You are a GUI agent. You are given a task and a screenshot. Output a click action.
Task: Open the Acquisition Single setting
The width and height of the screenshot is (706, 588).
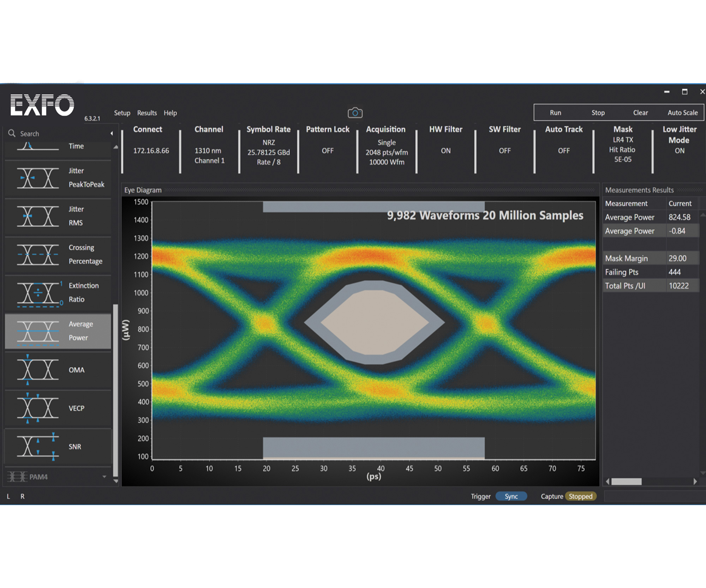coord(387,152)
